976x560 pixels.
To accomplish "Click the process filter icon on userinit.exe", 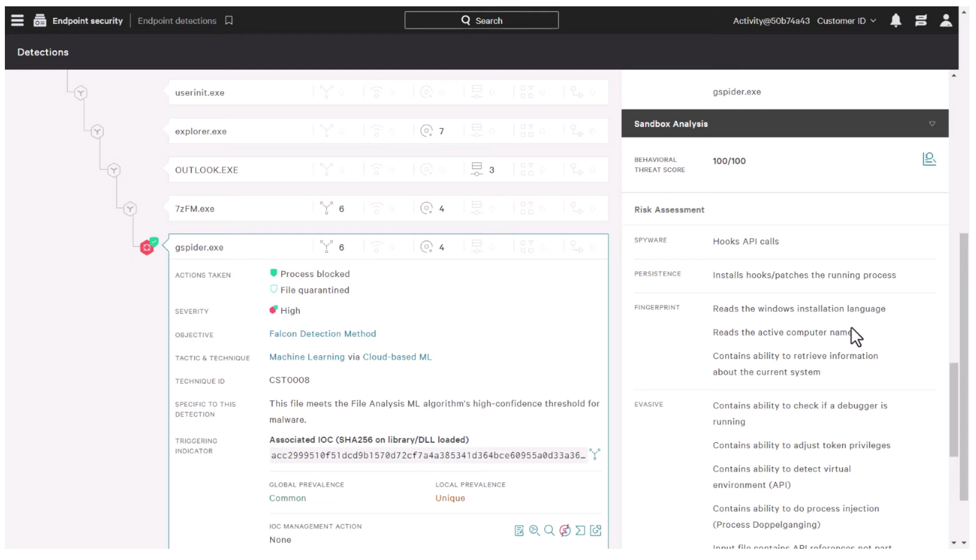I will click(326, 92).
